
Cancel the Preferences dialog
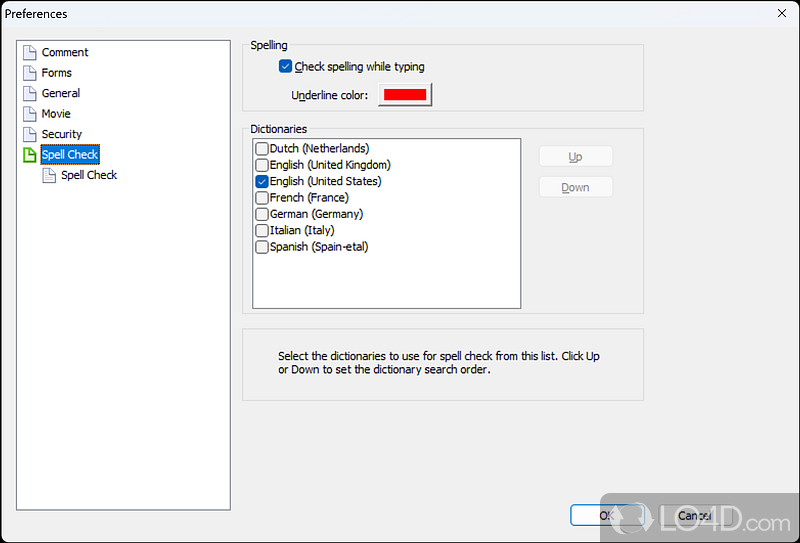(694, 515)
